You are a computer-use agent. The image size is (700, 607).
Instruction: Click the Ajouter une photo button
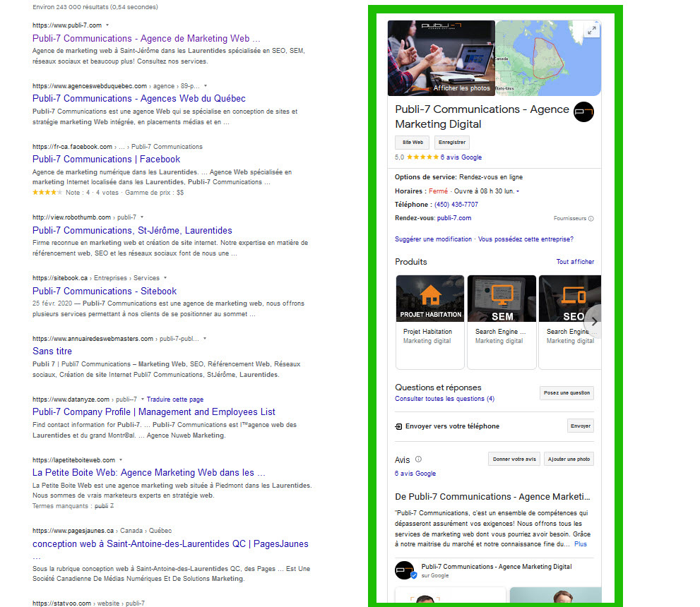pyautogui.click(x=569, y=459)
